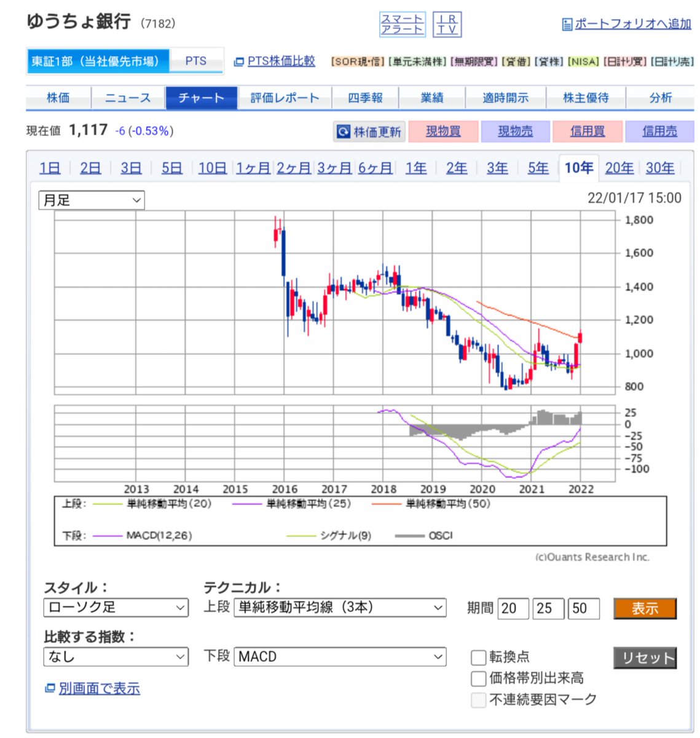Add stock via ポートフォリオへ追加 link
700x738 pixels.
coord(633,24)
